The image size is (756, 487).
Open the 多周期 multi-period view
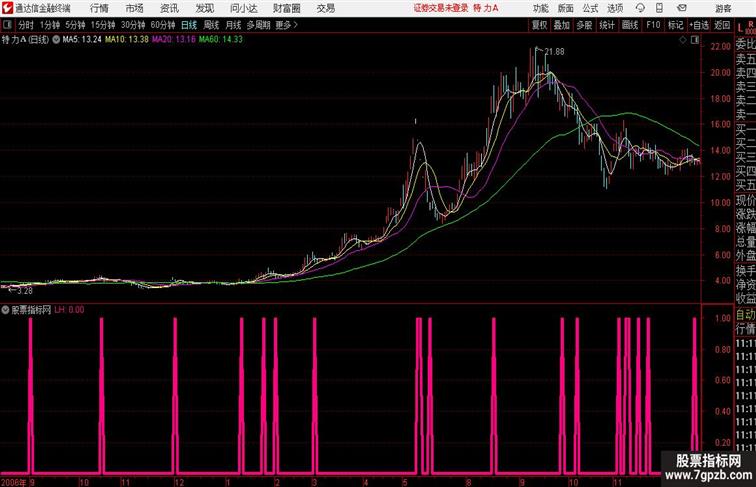point(258,25)
